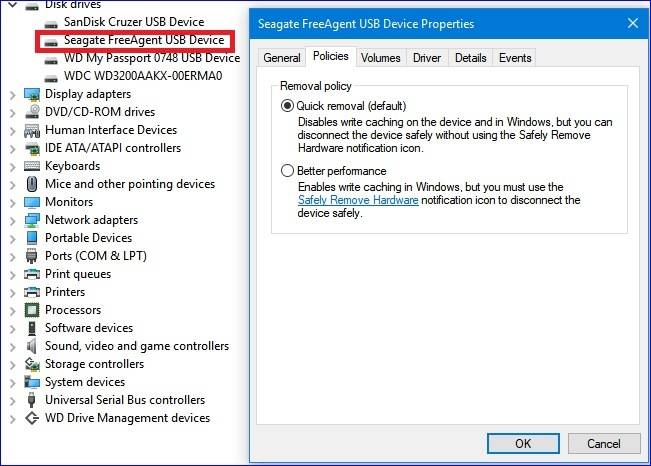This screenshot has height=466, width=651.
Task: Open the Driver tab
Action: coord(427,58)
